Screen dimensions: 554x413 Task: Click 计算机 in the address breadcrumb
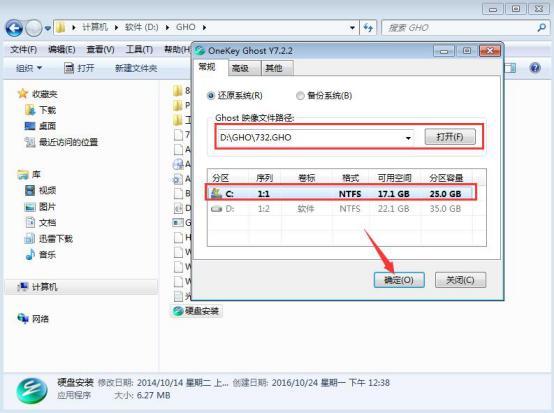[x=95, y=27]
